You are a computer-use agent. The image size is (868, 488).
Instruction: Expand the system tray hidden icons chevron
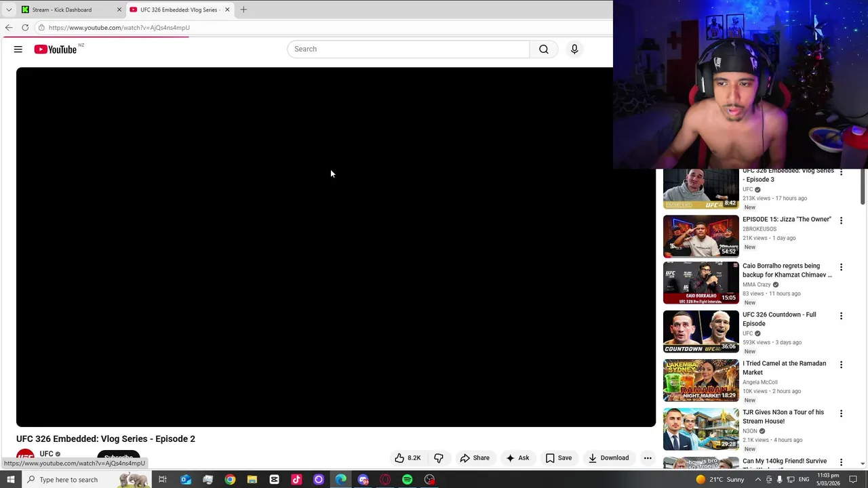(x=757, y=480)
